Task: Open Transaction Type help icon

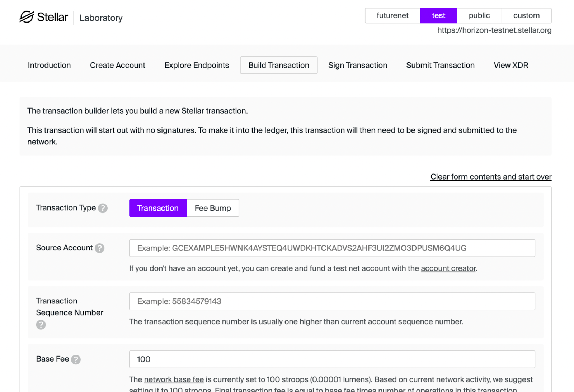Action: (103, 208)
